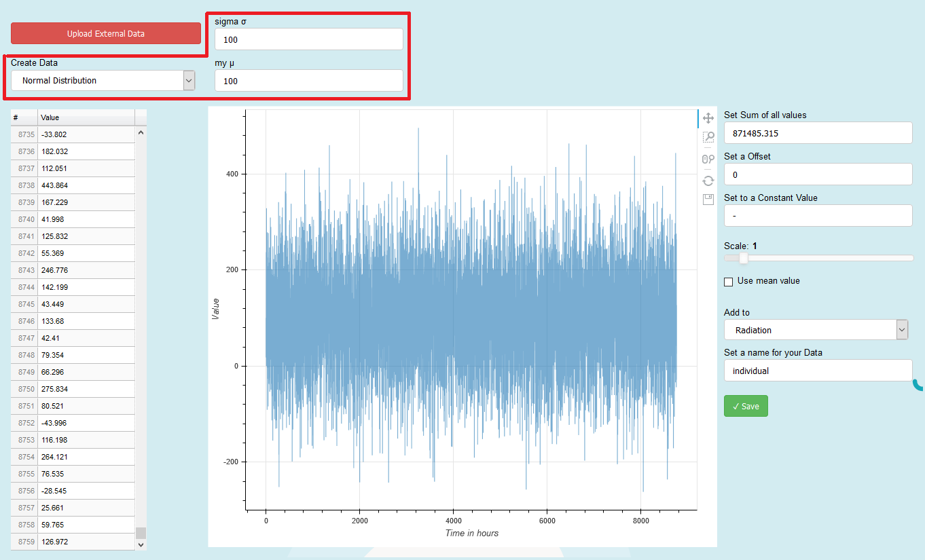Toggle the Use mean value checkbox
The width and height of the screenshot is (925, 560).
pyautogui.click(x=729, y=282)
